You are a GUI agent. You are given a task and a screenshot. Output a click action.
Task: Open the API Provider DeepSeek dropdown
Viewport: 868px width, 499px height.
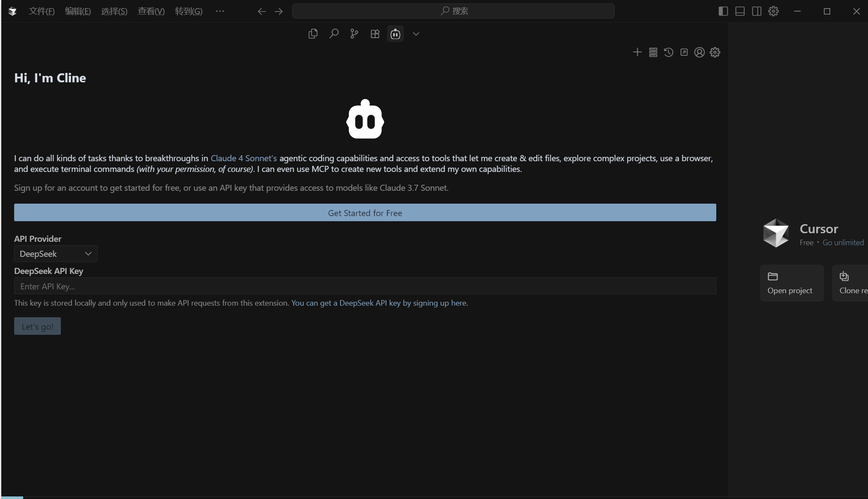(56, 254)
